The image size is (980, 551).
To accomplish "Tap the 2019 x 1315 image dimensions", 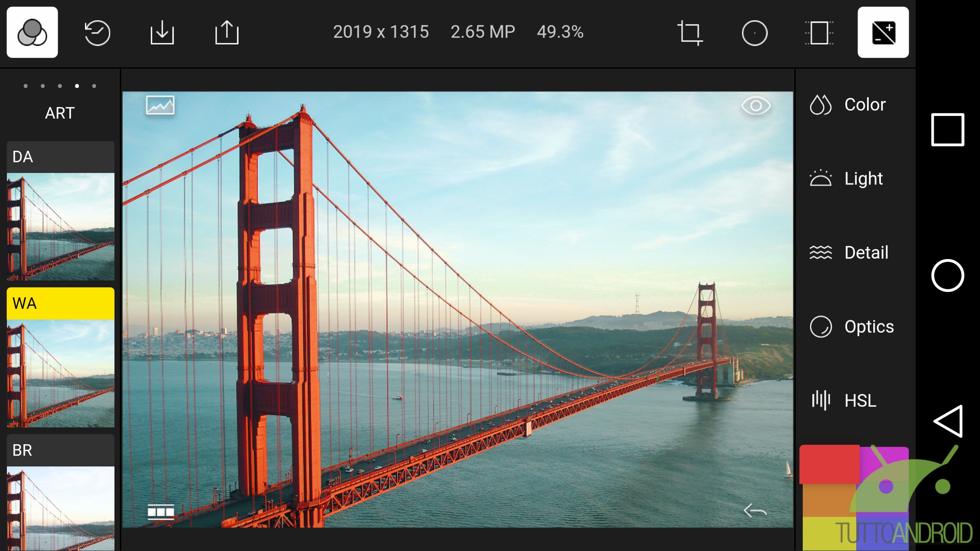I will point(381,32).
